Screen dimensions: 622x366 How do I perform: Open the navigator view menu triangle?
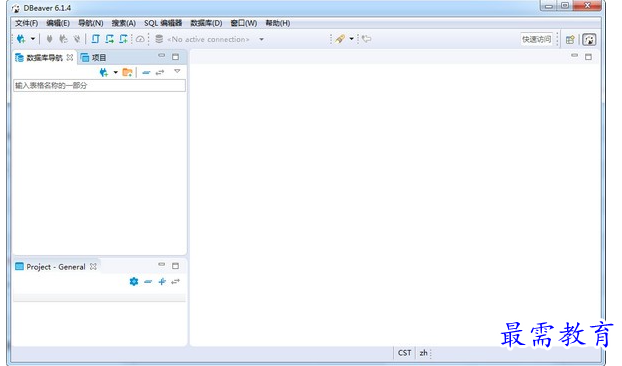click(x=177, y=71)
